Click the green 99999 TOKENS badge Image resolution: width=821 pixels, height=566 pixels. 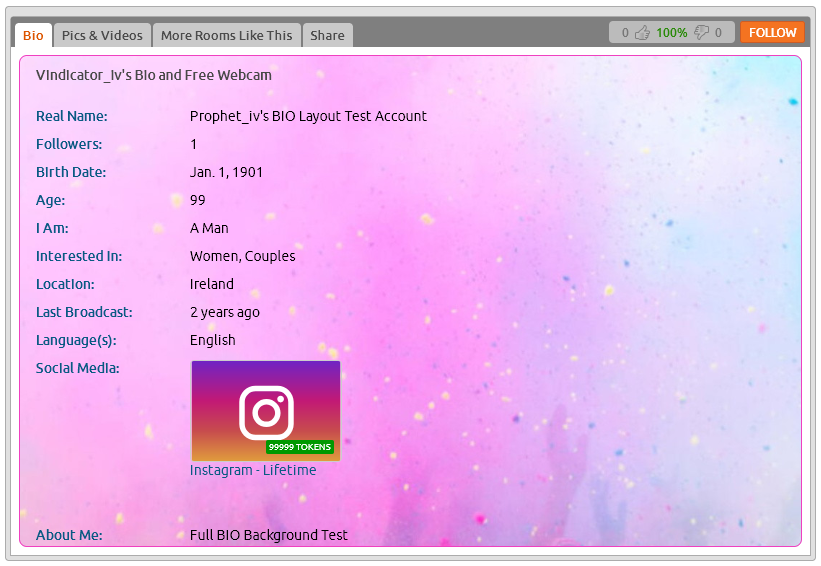(x=299, y=447)
